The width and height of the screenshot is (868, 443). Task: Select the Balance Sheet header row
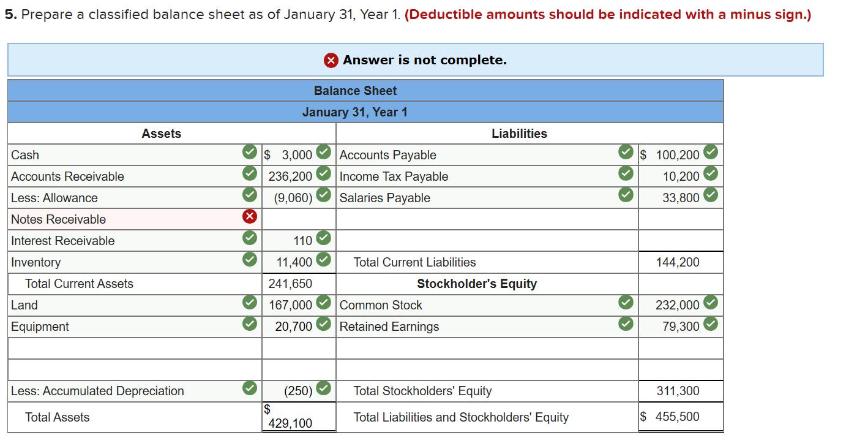tap(355, 90)
